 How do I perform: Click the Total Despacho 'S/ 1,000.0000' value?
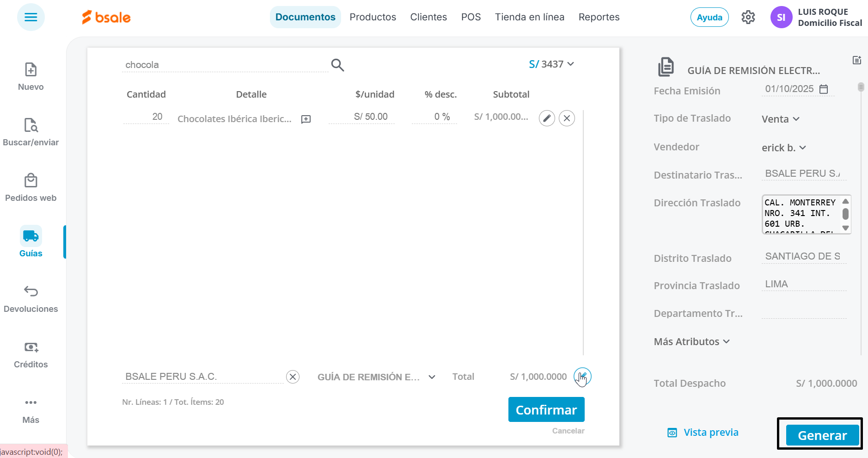[826, 384]
